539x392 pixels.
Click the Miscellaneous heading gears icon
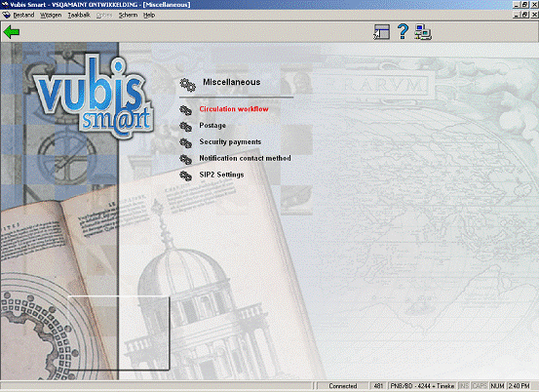point(188,85)
